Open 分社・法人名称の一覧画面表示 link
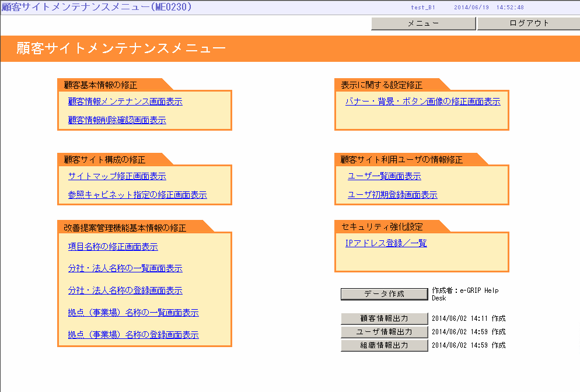The width and height of the screenshot is (580, 392). click(x=125, y=268)
